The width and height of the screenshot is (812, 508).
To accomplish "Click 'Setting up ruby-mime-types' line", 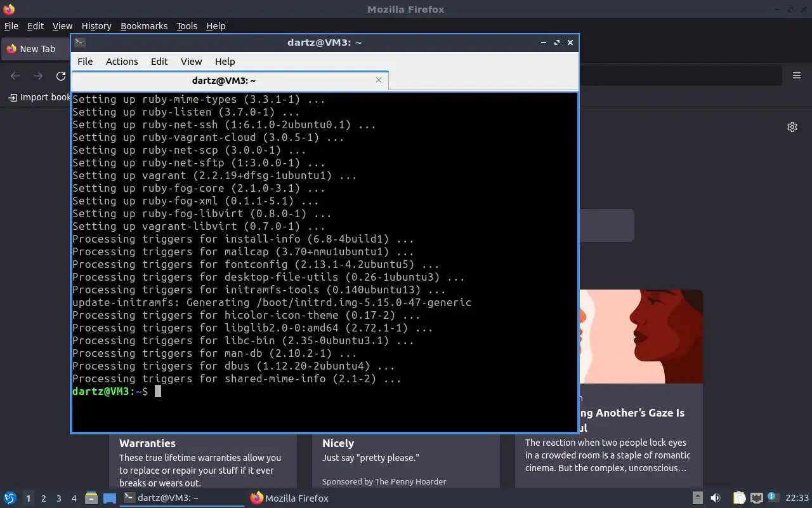I will click(199, 99).
